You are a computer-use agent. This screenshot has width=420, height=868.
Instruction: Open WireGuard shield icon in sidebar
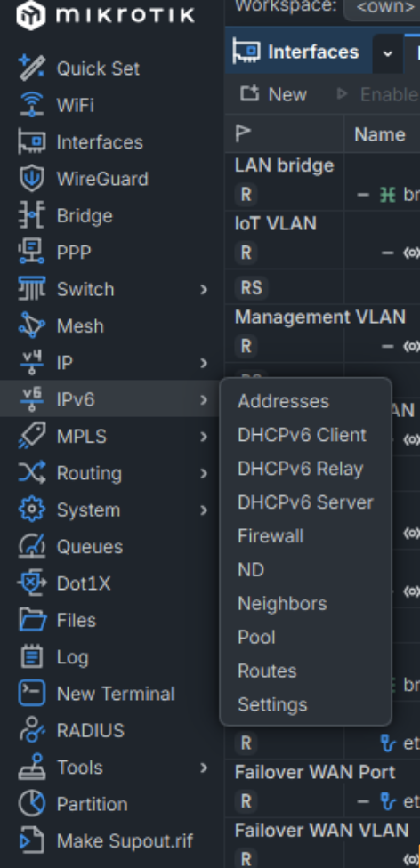click(x=32, y=179)
